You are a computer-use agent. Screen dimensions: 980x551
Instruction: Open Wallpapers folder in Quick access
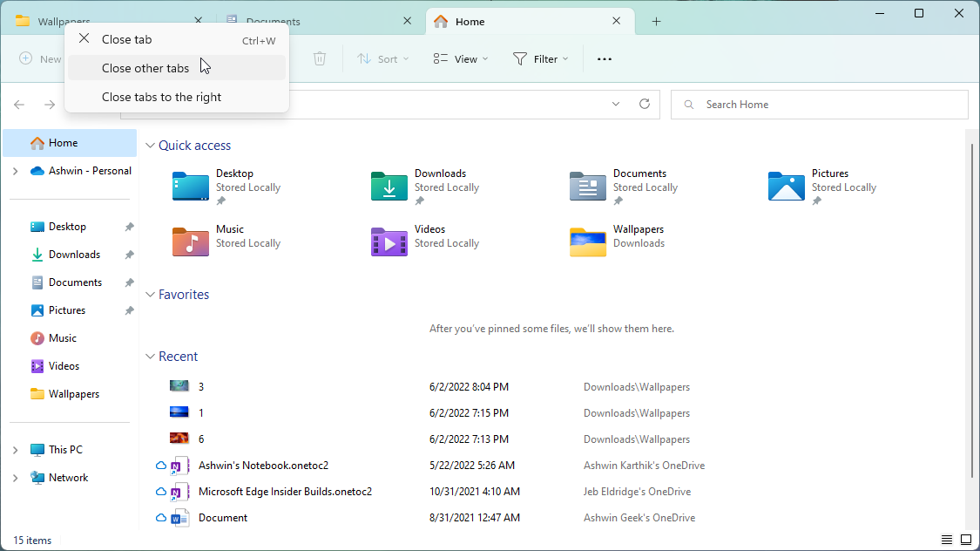click(x=618, y=240)
